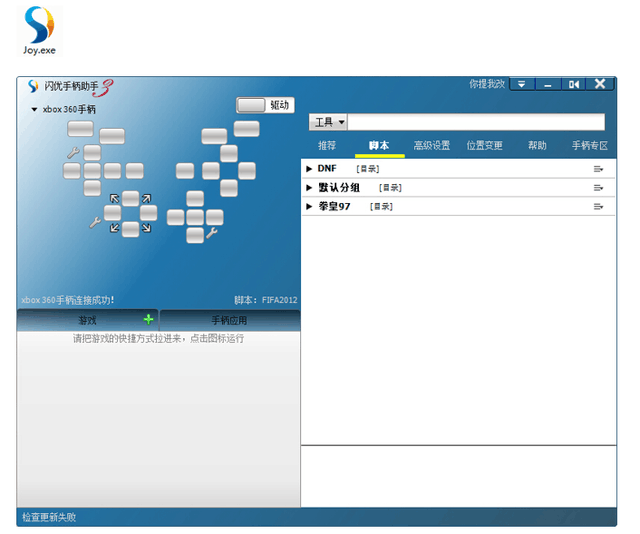
Task: Switch to the 推荐 tab
Action: coord(327,145)
